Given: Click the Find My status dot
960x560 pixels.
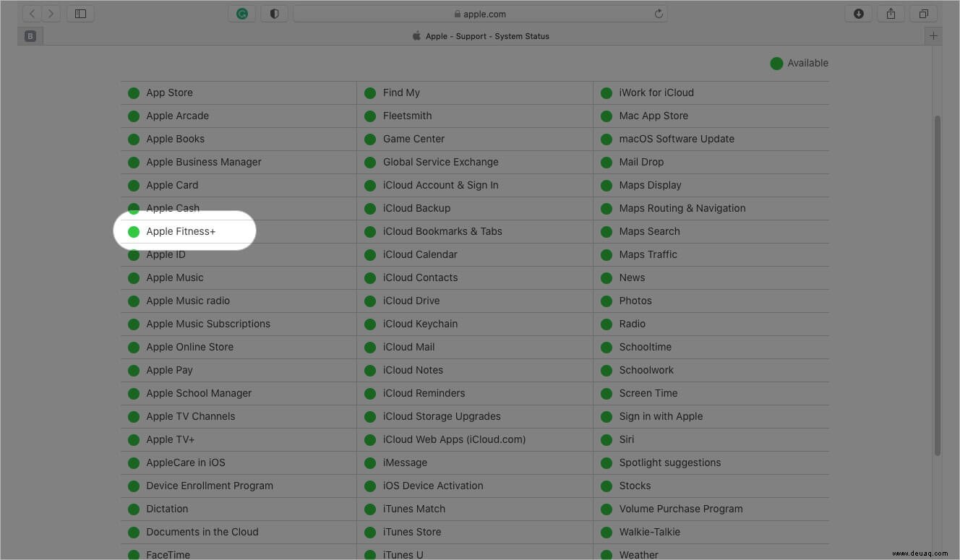Looking at the screenshot, I should pyautogui.click(x=370, y=92).
